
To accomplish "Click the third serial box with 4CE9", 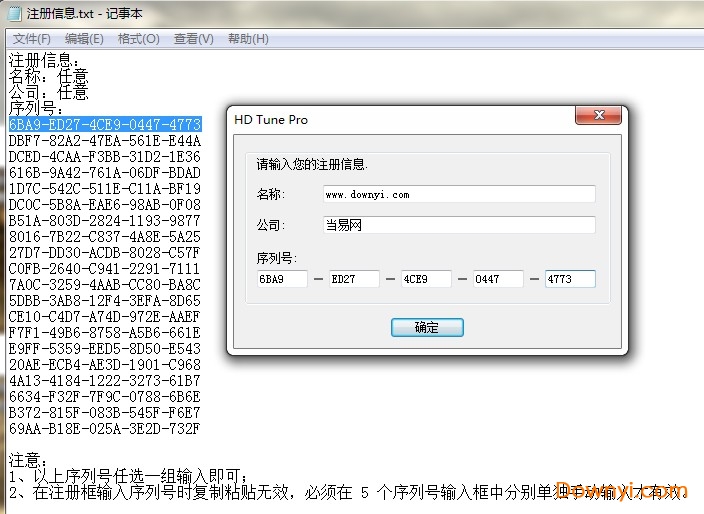I will [426, 279].
